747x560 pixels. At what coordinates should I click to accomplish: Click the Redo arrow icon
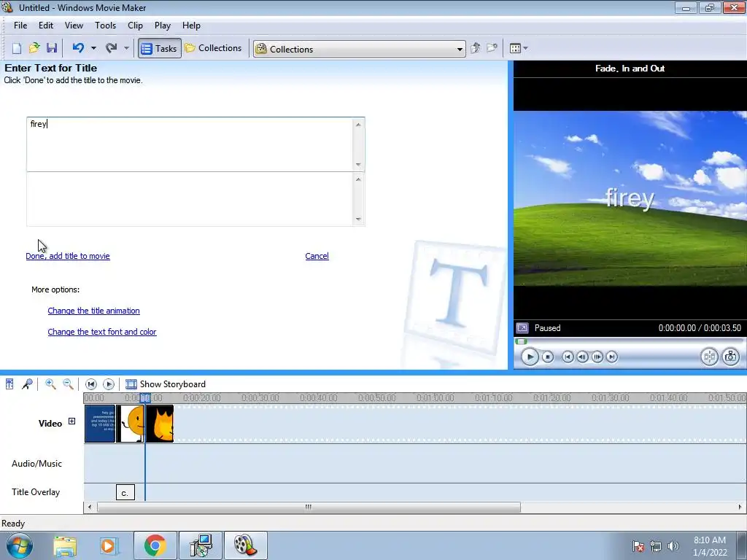(x=111, y=48)
